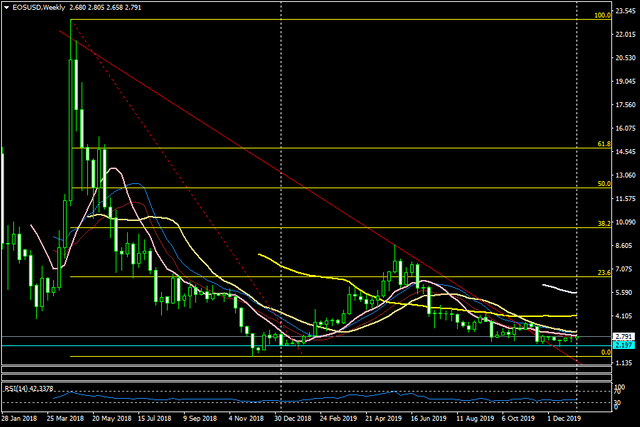Click the 11.575 price axis value
The width and height of the screenshot is (640, 427).
pos(625,199)
